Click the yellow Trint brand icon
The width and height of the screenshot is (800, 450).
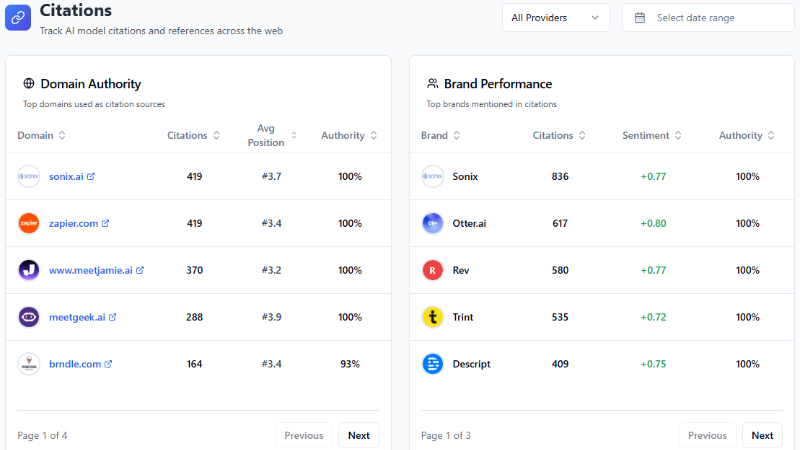point(432,317)
